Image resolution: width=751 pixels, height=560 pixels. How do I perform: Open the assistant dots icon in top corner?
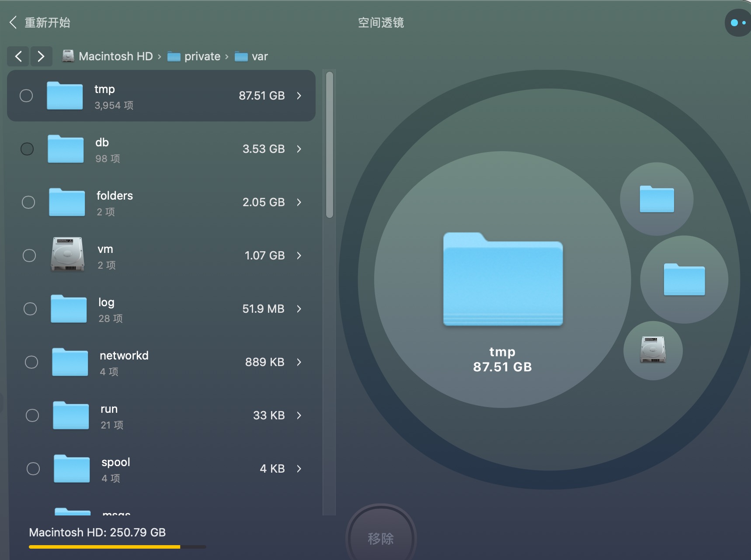(738, 23)
